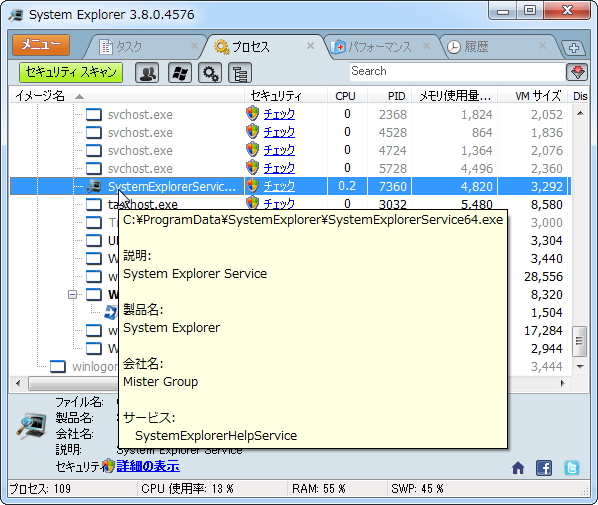Start the セキュリティ スキャン

(x=71, y=72)
